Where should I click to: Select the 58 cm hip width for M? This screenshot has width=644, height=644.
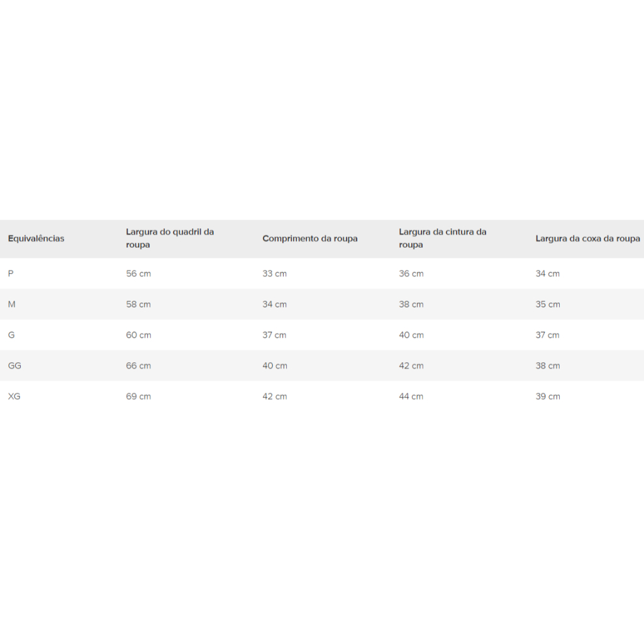[x=138, y=304]
